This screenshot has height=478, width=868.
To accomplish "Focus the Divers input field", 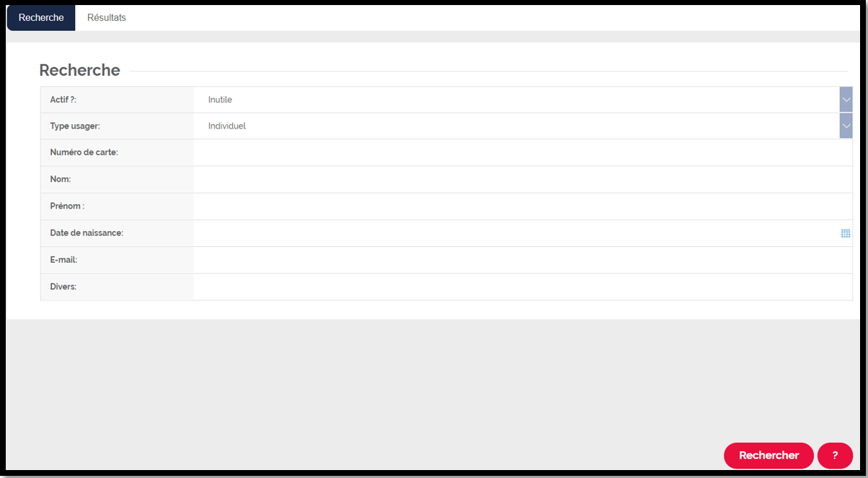I will point(523,287).
